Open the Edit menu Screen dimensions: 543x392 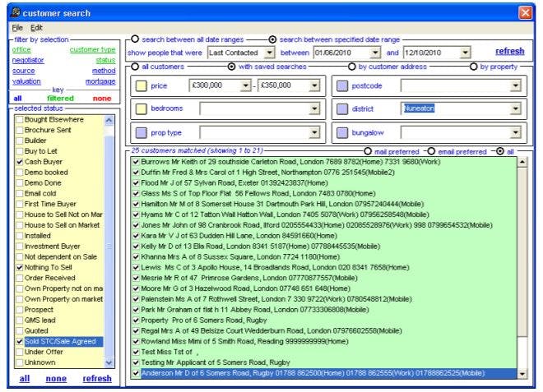tap(36, 28)
